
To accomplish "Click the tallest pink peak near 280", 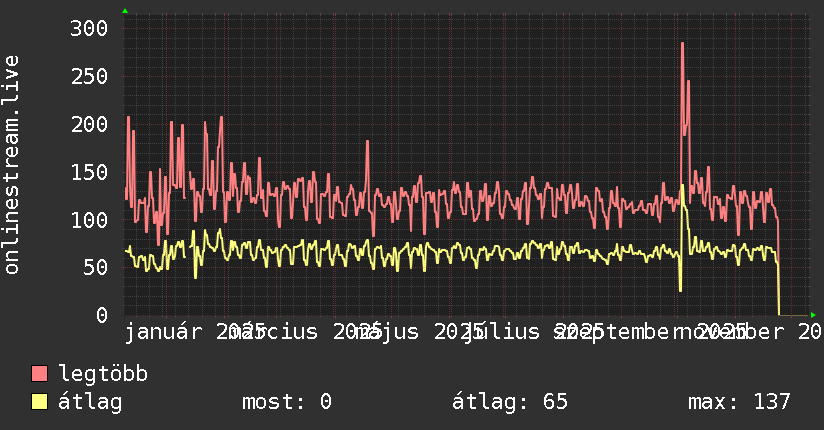I will 683,44.
